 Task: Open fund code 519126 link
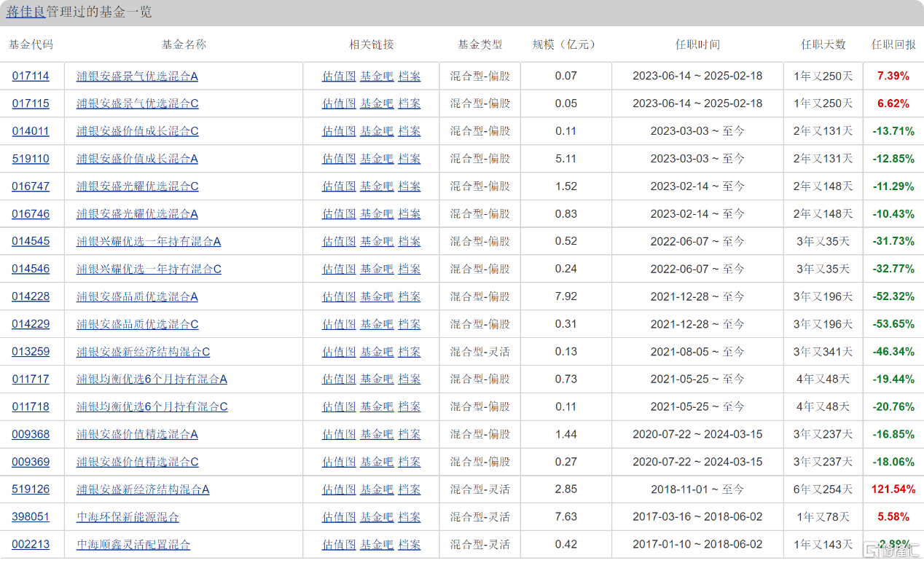click(31, 489)
